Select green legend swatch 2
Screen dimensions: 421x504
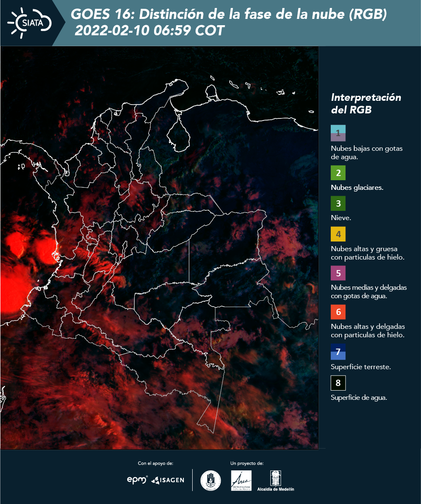pyautogui.click(x=338, y=173)
